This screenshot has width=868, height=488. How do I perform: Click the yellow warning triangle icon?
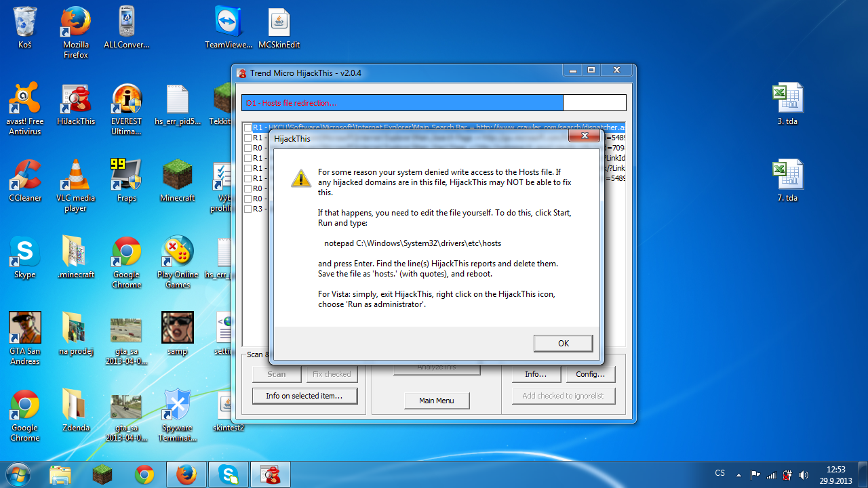click(x=301, y=178)
